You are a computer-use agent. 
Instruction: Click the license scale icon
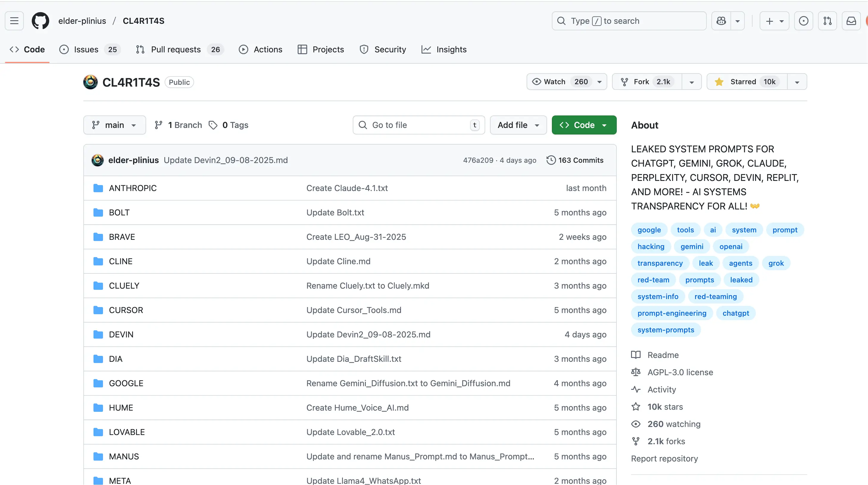[x=636, y=372]
